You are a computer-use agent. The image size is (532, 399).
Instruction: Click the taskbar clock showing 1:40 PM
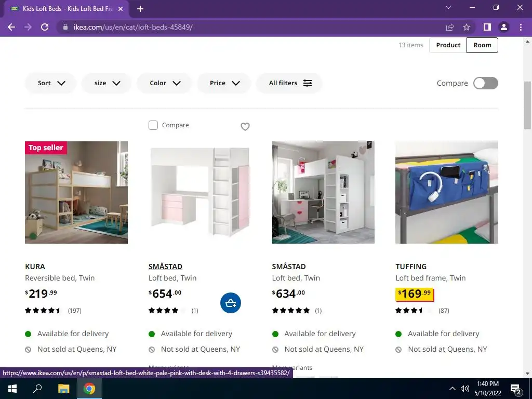pyautogui.click(x=487, y=389)
